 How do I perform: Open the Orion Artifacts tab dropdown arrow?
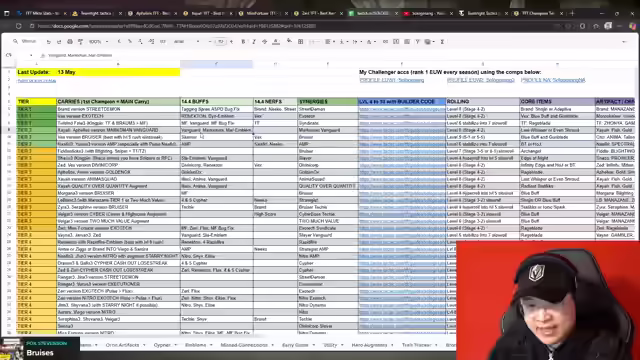click(x=144, y=345)
